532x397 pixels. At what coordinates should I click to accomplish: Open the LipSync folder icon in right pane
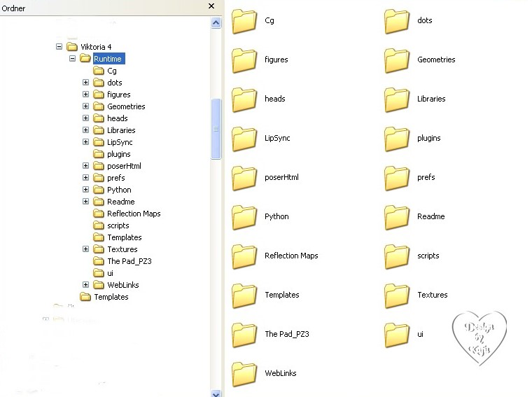click(244, 139)
